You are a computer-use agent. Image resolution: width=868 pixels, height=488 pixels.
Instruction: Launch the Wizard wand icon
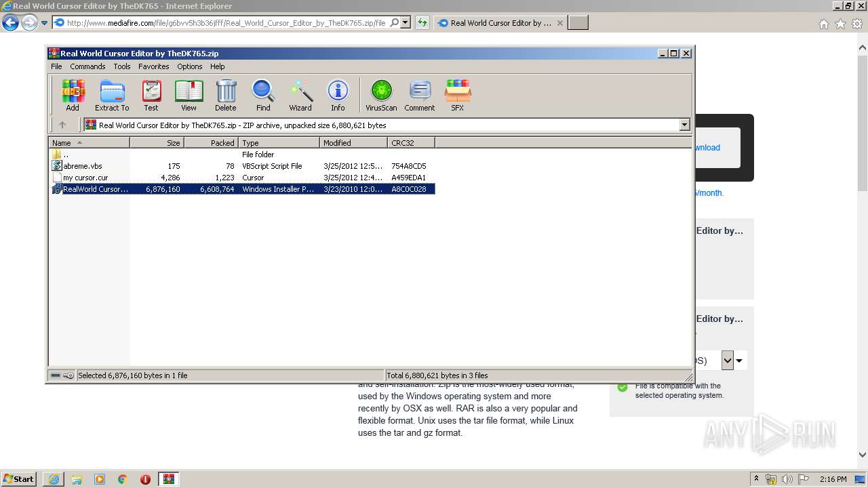[x=300, y=95]
